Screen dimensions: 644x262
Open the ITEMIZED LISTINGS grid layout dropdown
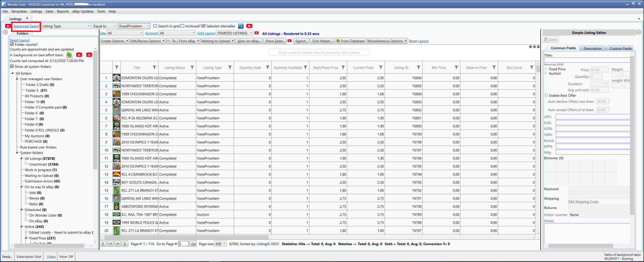pos(235,33)
